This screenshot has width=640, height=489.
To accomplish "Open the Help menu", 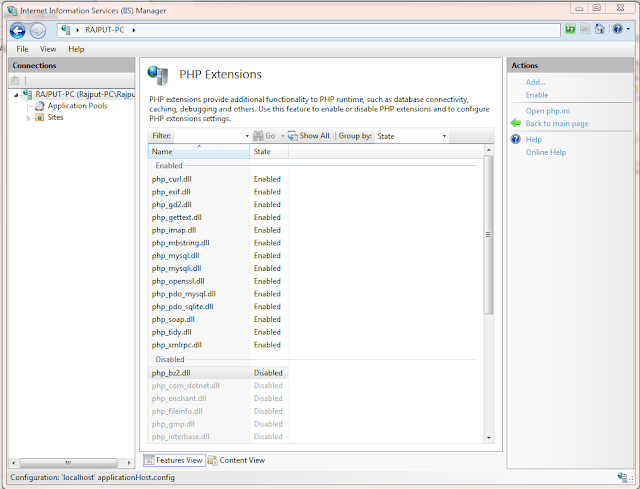I will coord(76,49).
